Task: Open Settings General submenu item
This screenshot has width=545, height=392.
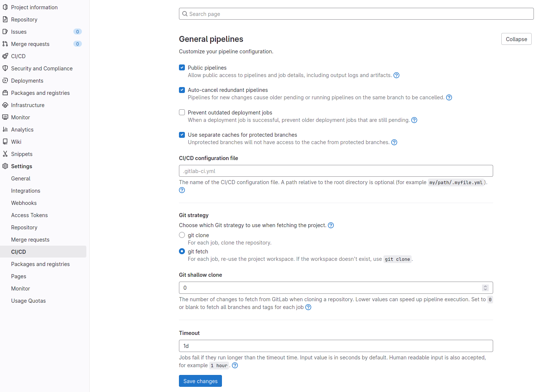Action: pyautogui.click(x=43, y=179)
